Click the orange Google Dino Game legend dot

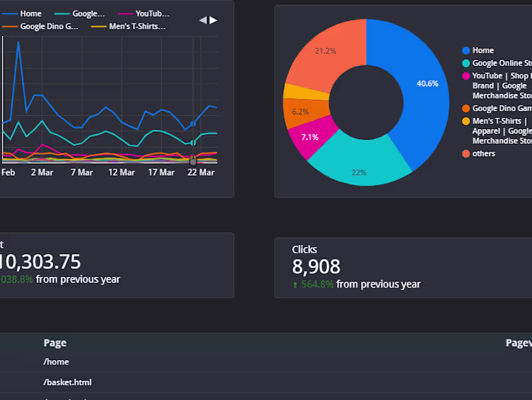[x=466, y=108]
